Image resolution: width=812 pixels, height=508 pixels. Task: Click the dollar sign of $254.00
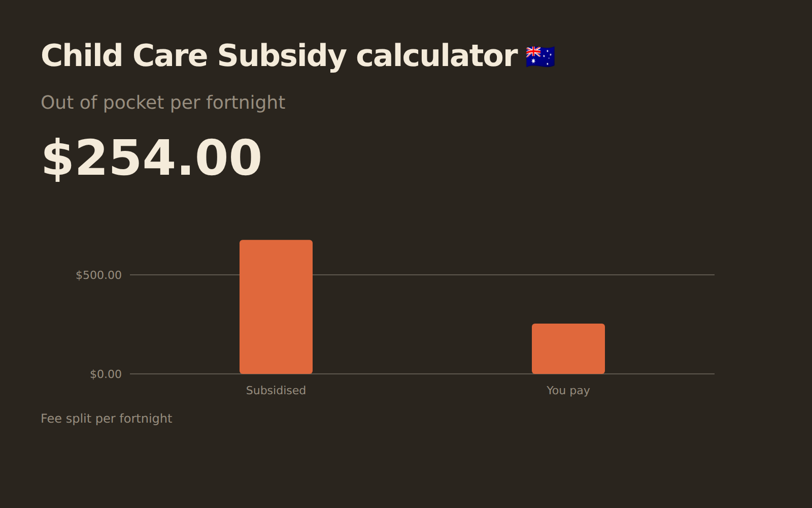click(x=57, y=158)
